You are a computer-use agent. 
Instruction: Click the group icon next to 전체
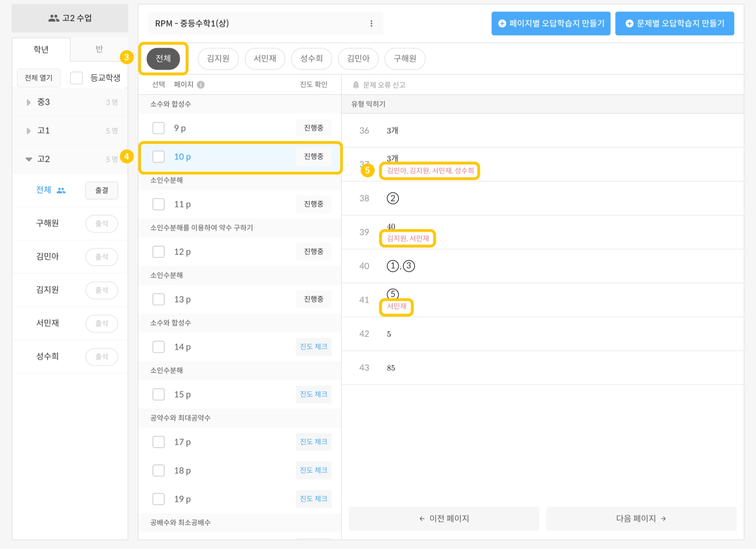coord(61,190)
